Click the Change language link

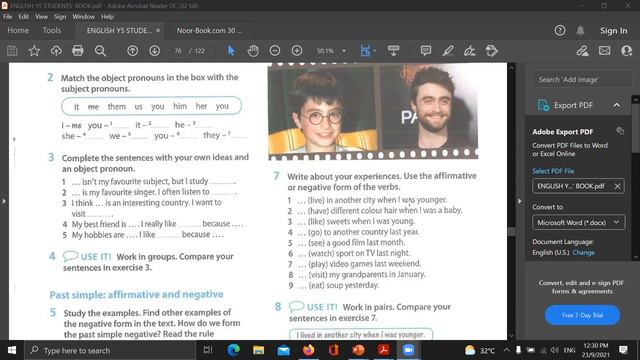pos(583,253)
